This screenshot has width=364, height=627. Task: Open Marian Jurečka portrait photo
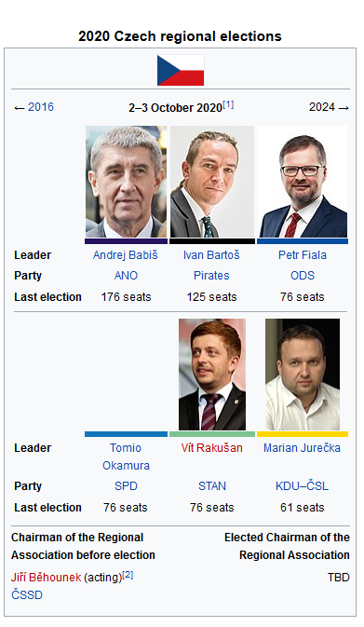click(303, 375)
